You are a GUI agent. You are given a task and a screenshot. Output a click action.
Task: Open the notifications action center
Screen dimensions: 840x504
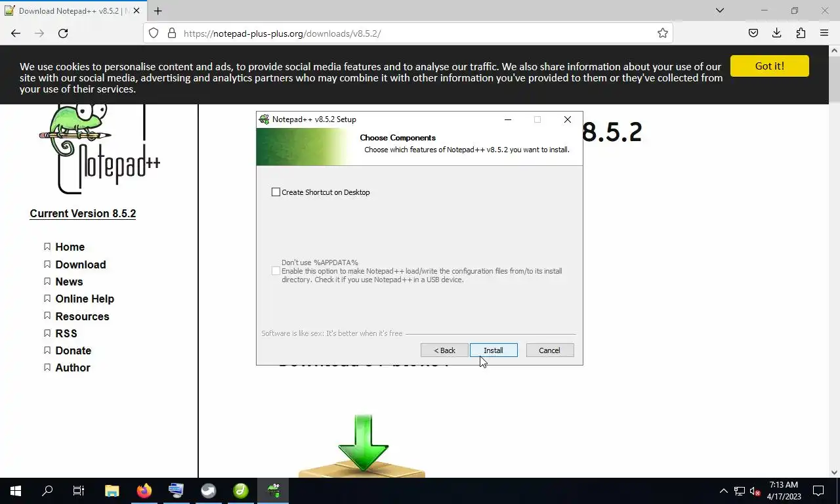(x=818, y=491)
